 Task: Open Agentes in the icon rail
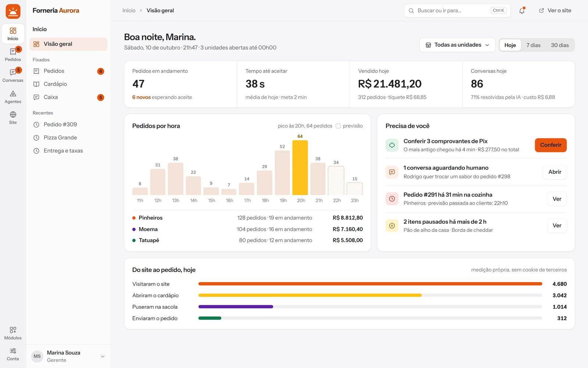coord(13,97)
